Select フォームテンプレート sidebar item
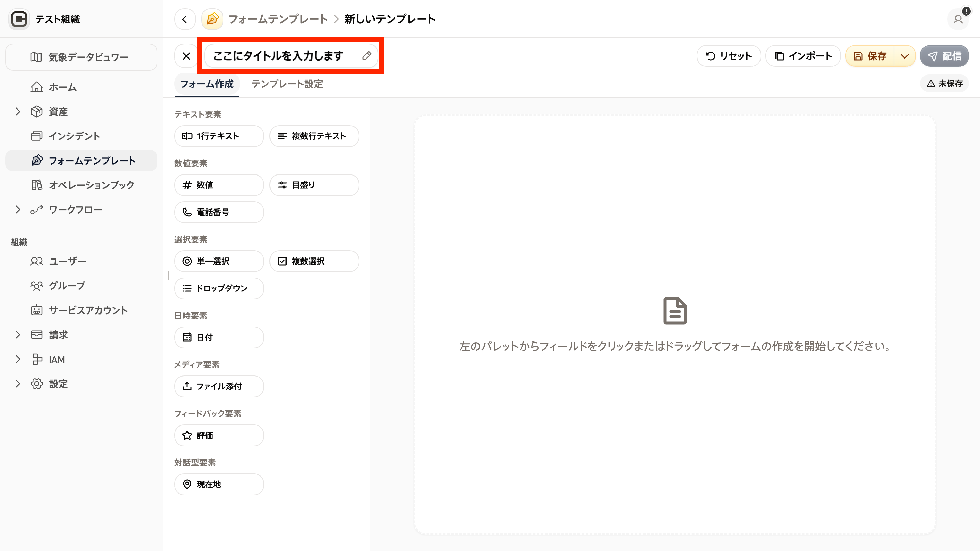Screen dimensions: 980x551 [81, 161]
